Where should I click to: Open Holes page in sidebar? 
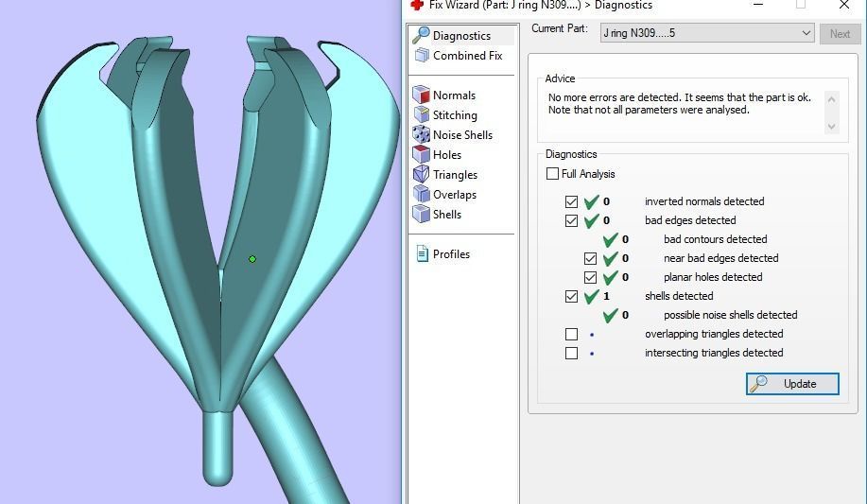(x=447, y=155)
